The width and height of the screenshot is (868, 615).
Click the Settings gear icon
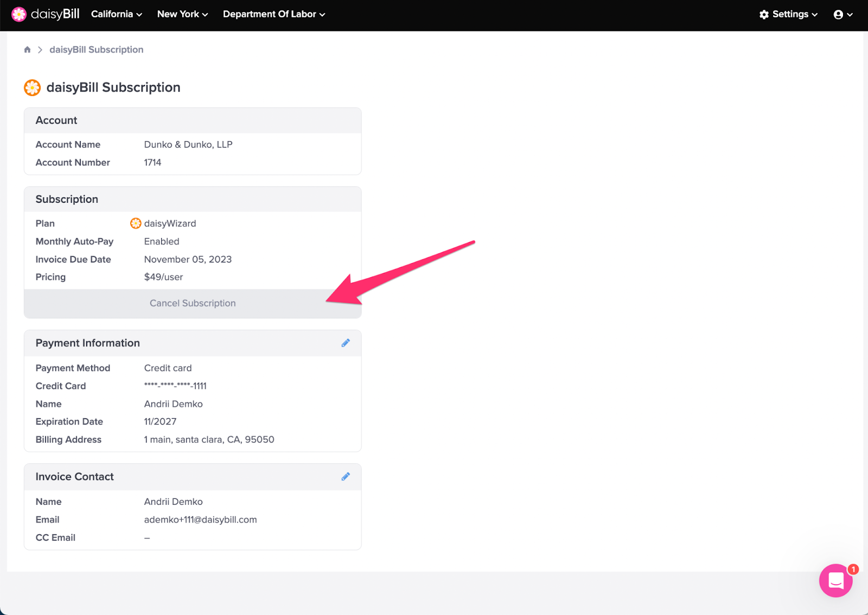764,15
